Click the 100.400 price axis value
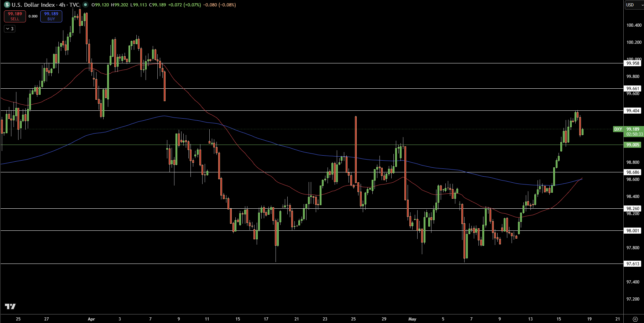 [x=634, y=25]
